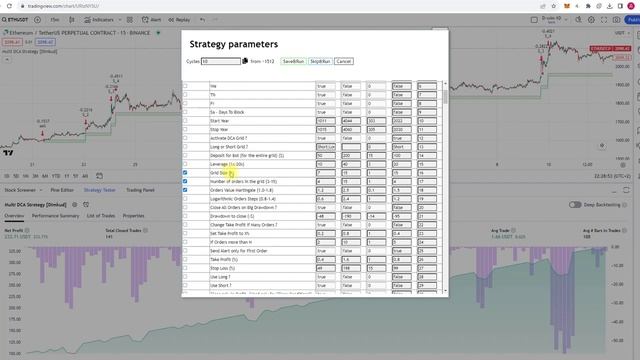Screen dimensions: 640x360
Task: Open Change Take Profit If Many Orders dropdown
Action: [402, 225]
